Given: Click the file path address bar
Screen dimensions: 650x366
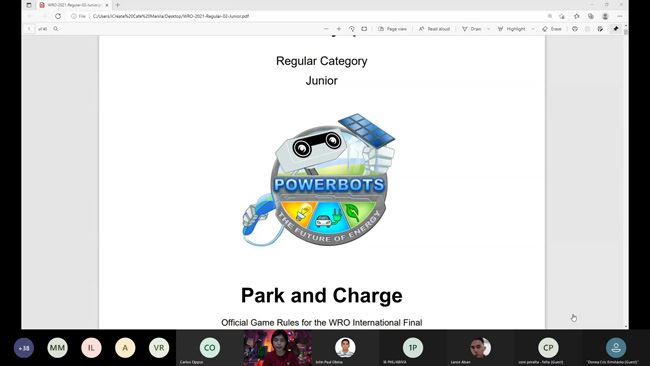Looking at the screenshot, I should click(170, 16).
